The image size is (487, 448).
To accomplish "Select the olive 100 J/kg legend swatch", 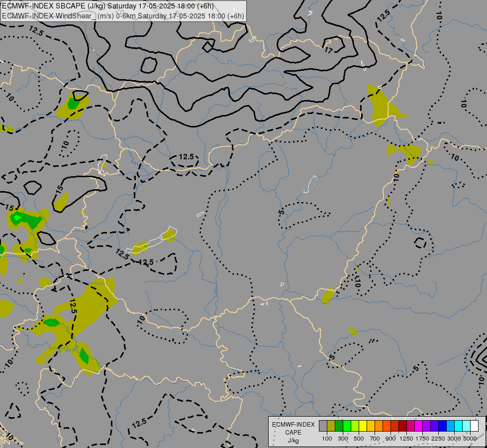I will (331, 426).
